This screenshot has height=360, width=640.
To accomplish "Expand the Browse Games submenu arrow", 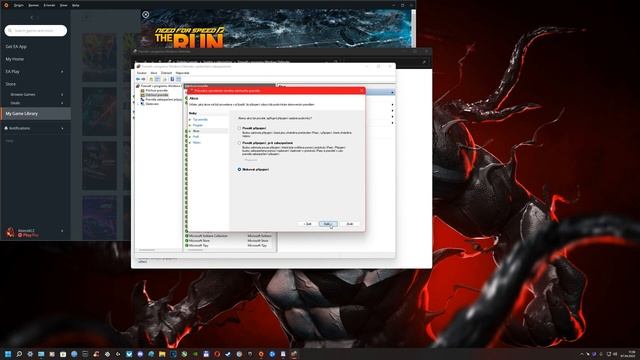I will point(62,94).
